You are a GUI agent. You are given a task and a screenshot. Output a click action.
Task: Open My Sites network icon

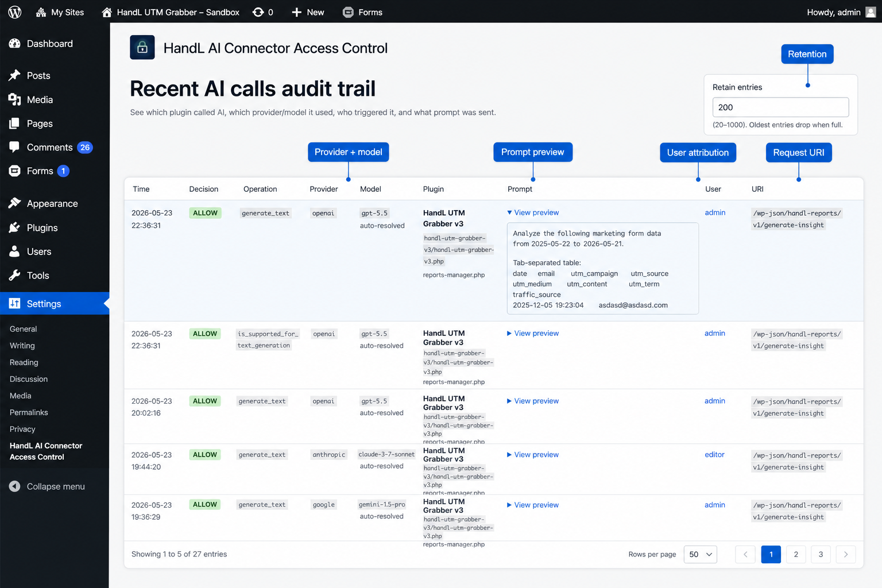41,12
